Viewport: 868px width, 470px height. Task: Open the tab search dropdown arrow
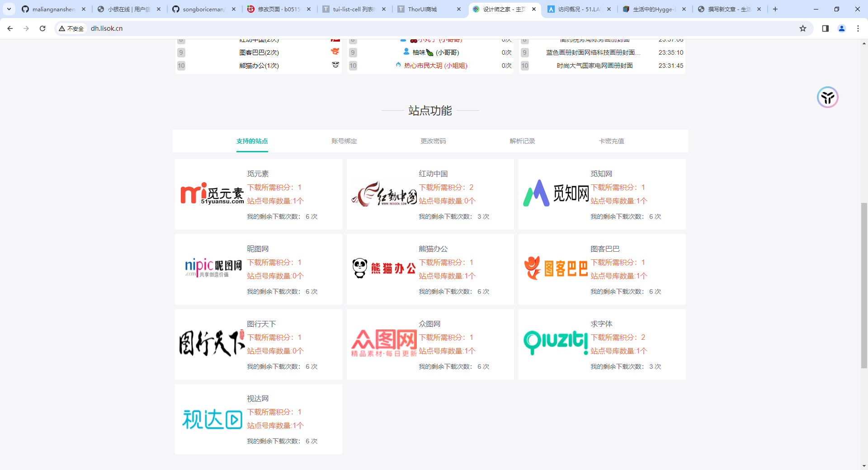[x=9, y=9]
